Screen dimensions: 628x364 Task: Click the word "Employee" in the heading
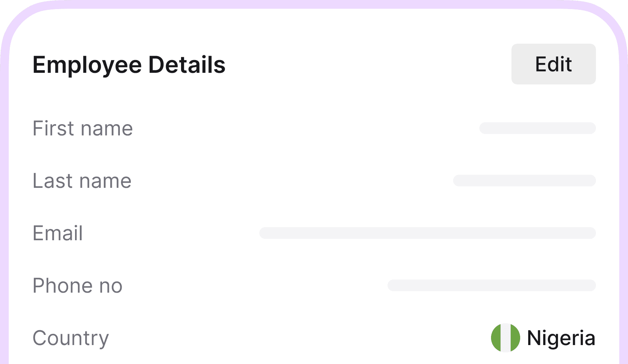(x=87, y=65)
